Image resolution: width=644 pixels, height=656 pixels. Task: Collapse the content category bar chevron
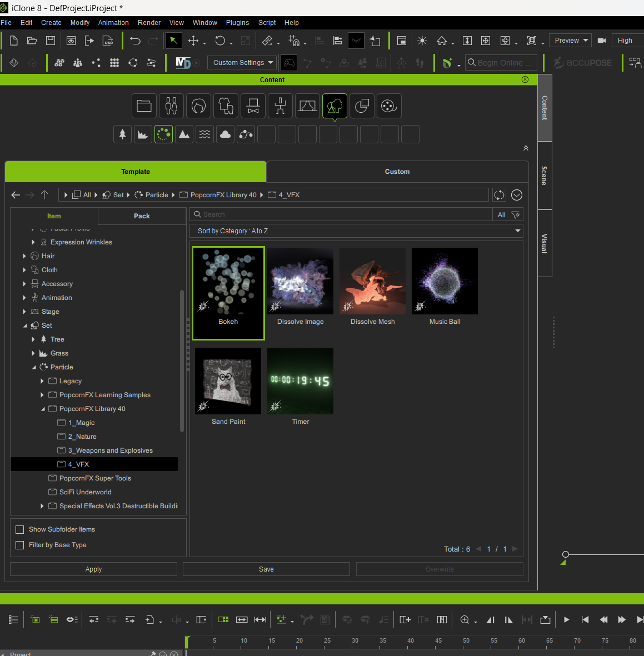(x=526, y=148)
